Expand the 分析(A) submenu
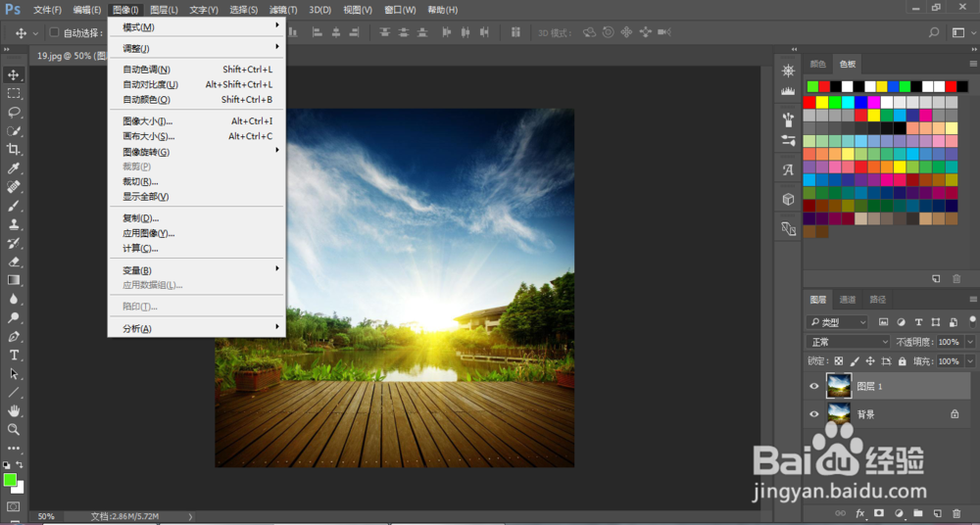The height and width of the screenshot is (525, 980). 197,329
